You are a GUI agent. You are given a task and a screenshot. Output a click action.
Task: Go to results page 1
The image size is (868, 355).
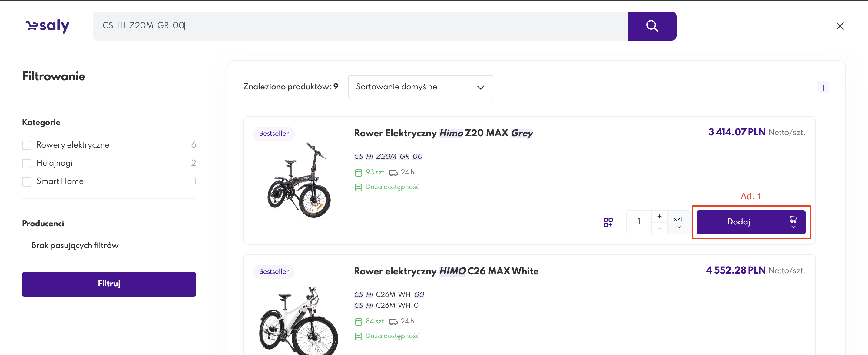pyautogui.click(x=823, y=88)
